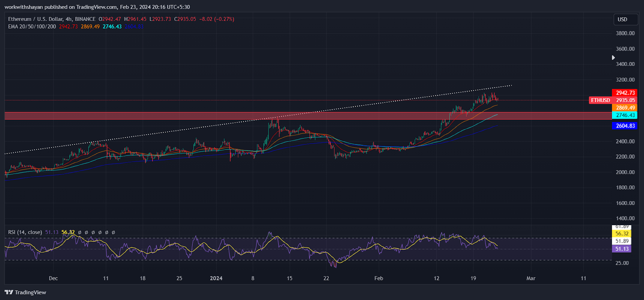Select the red resistance zone rectangle

[x=308, y=116]
